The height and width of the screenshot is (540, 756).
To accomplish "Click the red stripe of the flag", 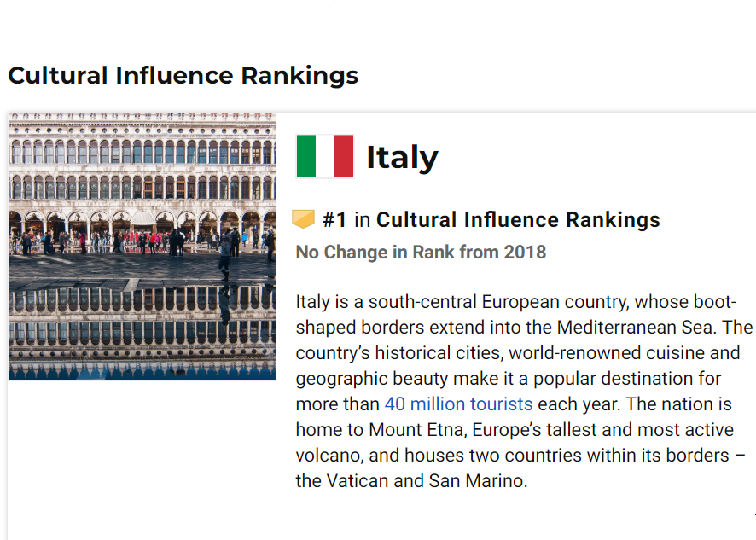I will (344, 156).
